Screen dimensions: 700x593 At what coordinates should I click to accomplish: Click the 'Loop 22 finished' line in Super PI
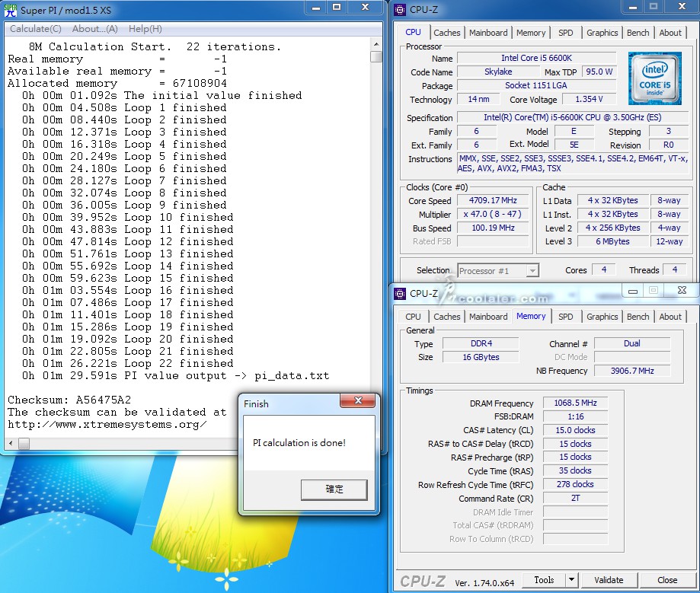[178, 363]
